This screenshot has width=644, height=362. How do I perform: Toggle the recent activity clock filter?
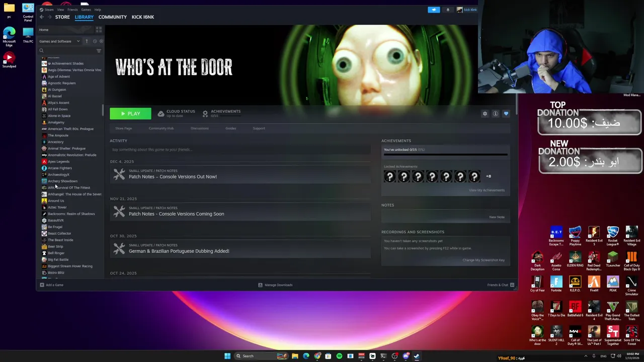click(x=94, y=41)
